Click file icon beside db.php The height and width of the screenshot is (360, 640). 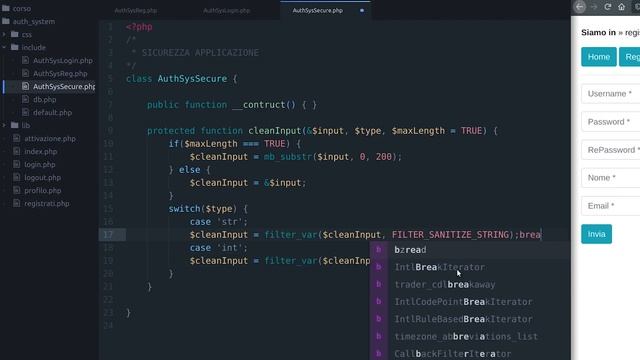tap(25, 100)
